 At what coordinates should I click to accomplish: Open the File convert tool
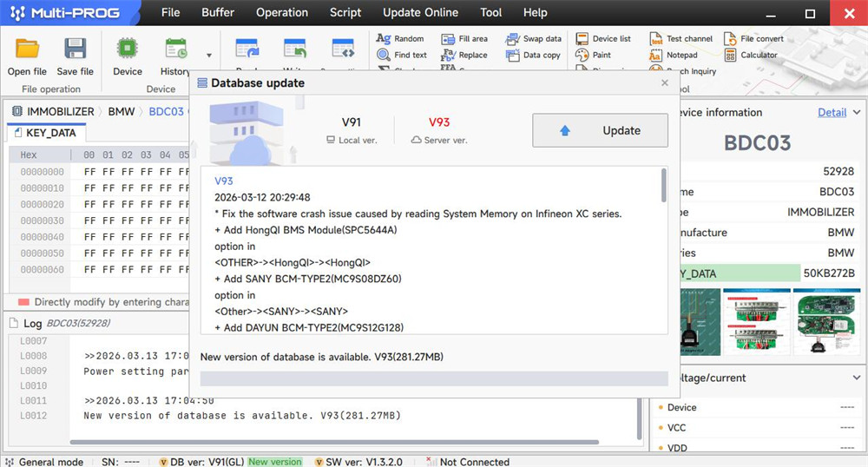(x=753, y=39)
